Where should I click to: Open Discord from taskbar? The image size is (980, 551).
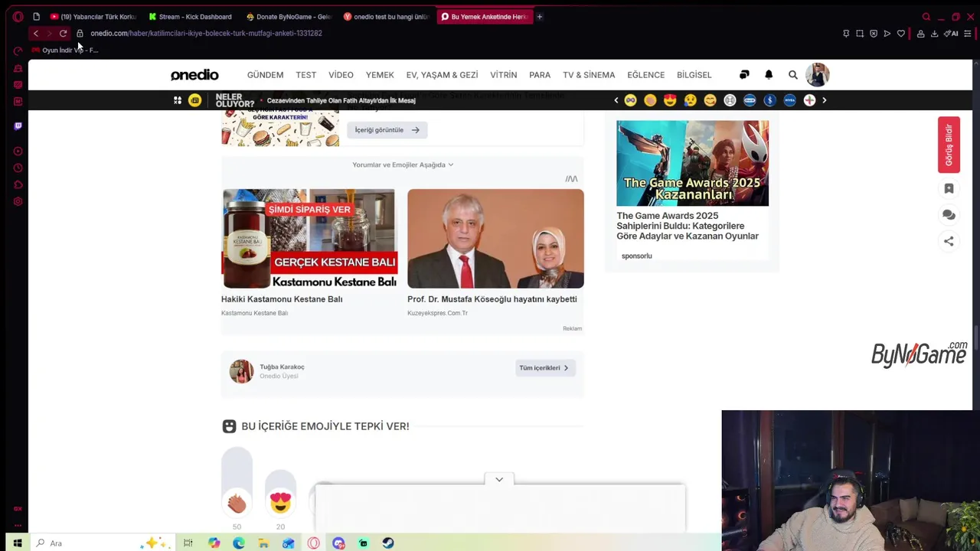[x=338, y=543]
